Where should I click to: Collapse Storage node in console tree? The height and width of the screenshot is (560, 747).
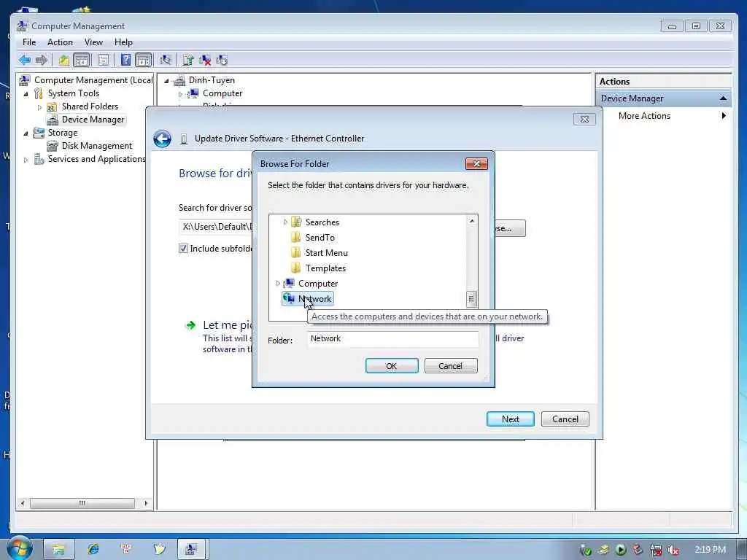coord(26,133)
